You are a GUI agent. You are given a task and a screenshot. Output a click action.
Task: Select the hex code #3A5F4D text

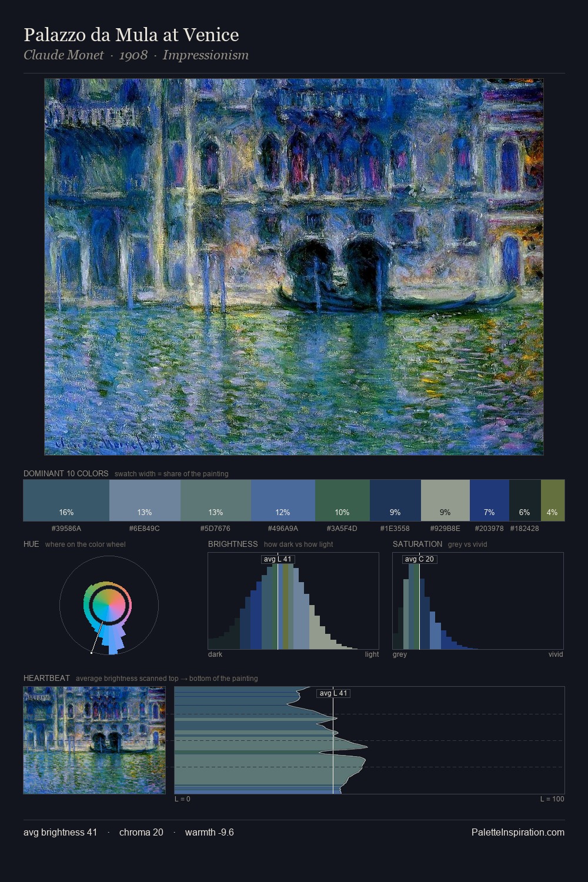tap(342, 529)
